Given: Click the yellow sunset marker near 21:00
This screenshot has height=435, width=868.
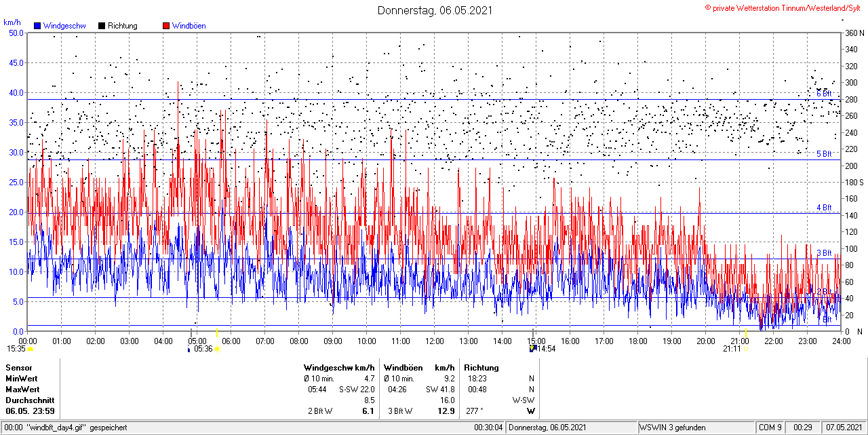Looking at the screenshot, I should [746, 333].
